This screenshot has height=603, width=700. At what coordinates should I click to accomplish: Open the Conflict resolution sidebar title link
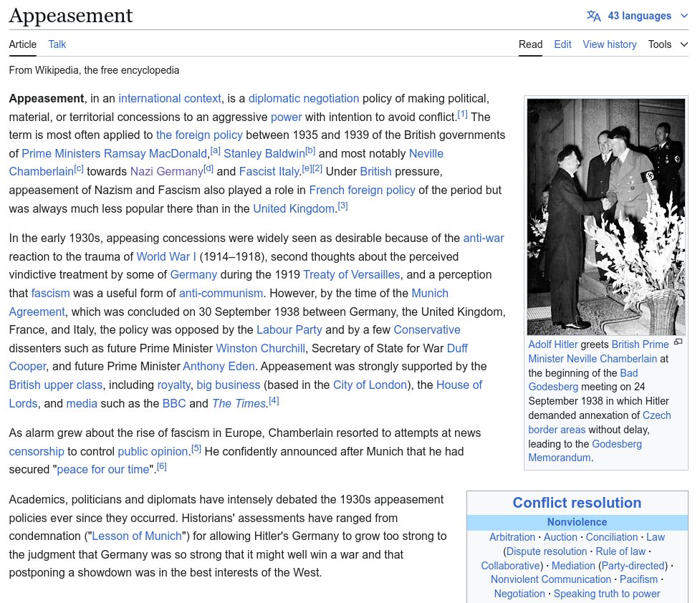click(x=577, y=503)
